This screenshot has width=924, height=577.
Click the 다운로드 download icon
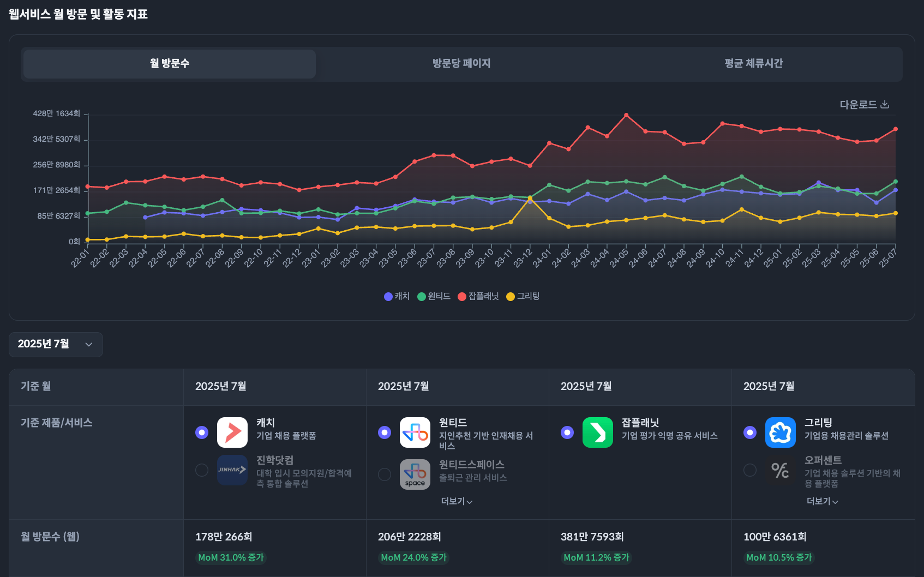[885, 104]
